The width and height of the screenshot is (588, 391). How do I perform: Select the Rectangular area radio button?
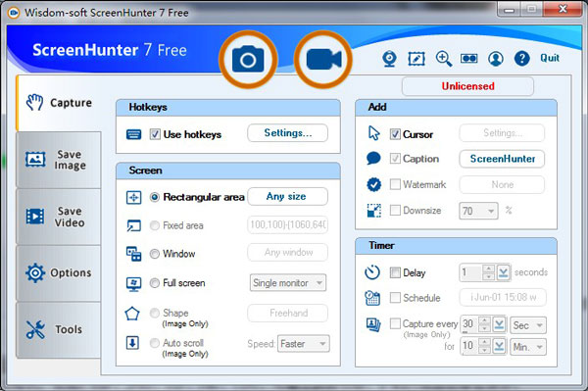pyautogui.click(x=155, y=197)
